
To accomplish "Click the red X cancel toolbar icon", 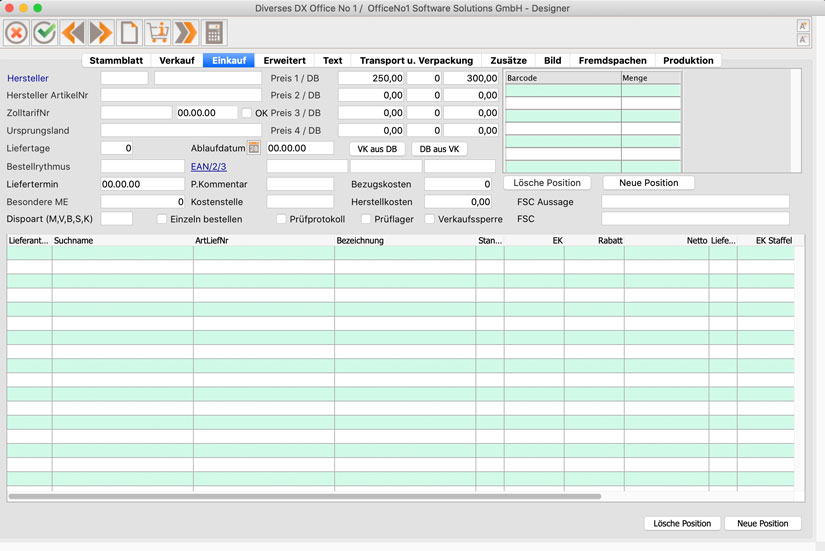I will (x=16, y=33).
